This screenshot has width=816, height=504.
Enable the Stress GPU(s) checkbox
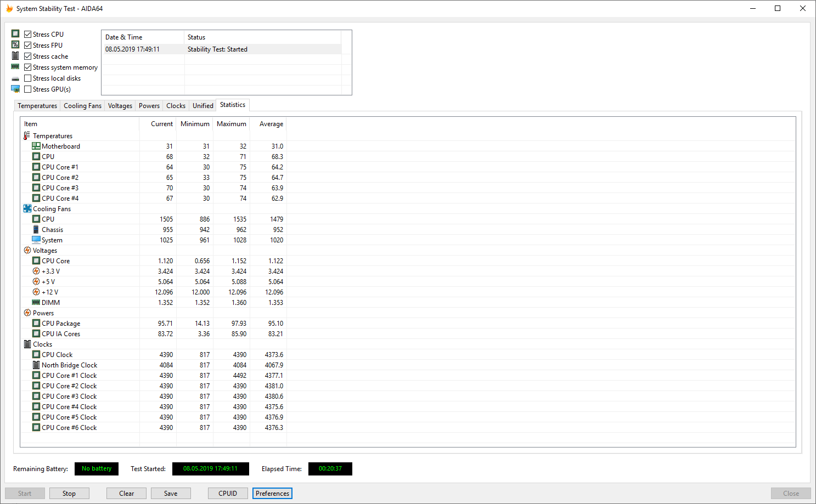(x=27, y=89)
